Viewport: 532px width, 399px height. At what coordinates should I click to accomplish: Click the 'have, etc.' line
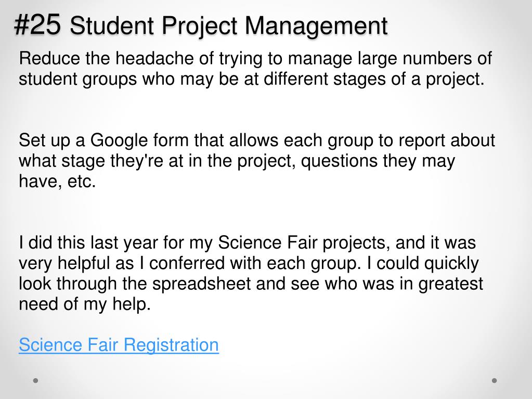(57, 181)
